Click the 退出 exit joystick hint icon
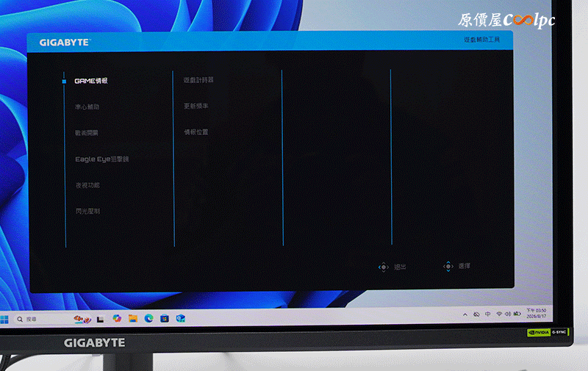The width and height of the screenshot is (588, 371). click(x=383, y=267)
